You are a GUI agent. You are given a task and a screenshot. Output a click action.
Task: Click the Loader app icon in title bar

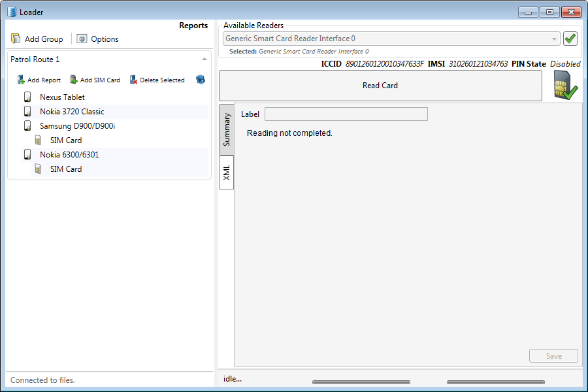pyautogui.click(x=12, y=12)
